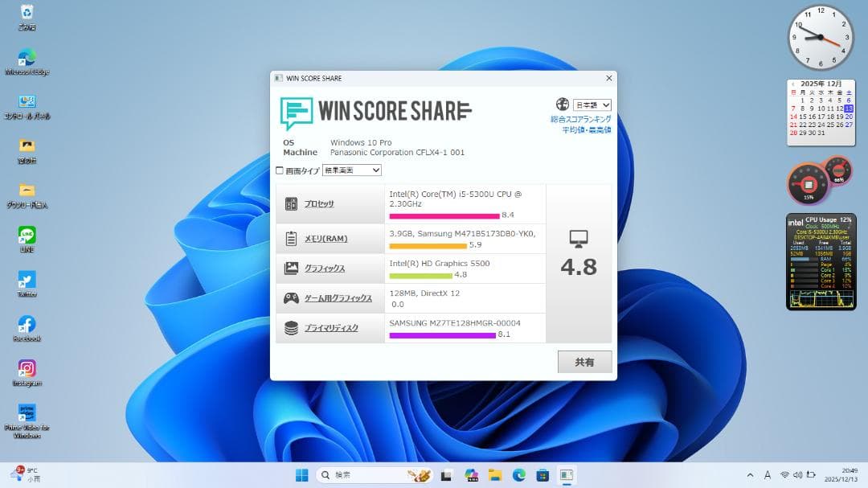This screenshot has height=488, width=868.
Task: Click the globe language icon
Action: pyautogui.click(x=562, y=105)
